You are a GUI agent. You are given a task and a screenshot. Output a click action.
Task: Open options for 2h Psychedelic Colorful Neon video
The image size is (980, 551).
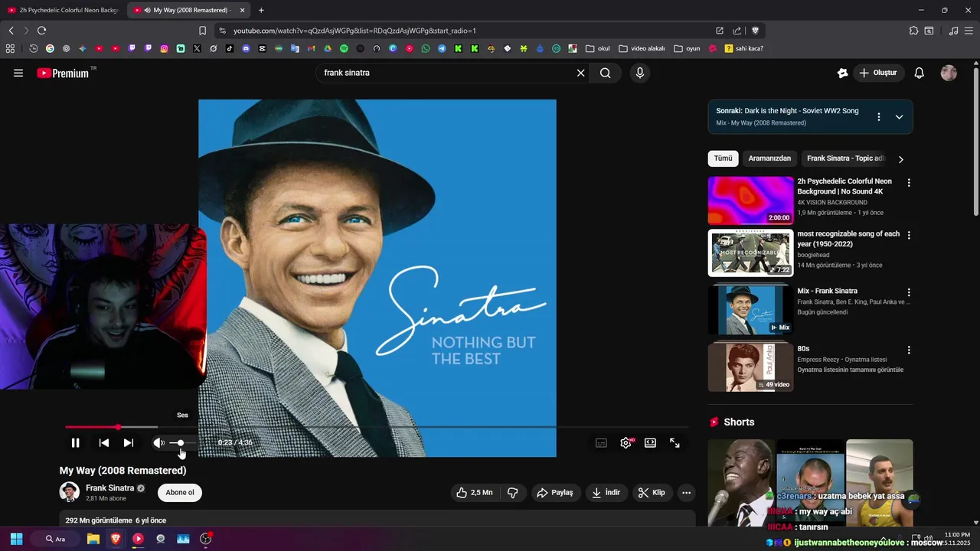tap(909, 183)
